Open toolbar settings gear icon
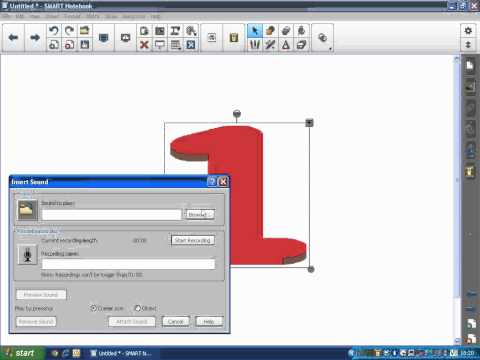480x360 pixels. (468, 31)
